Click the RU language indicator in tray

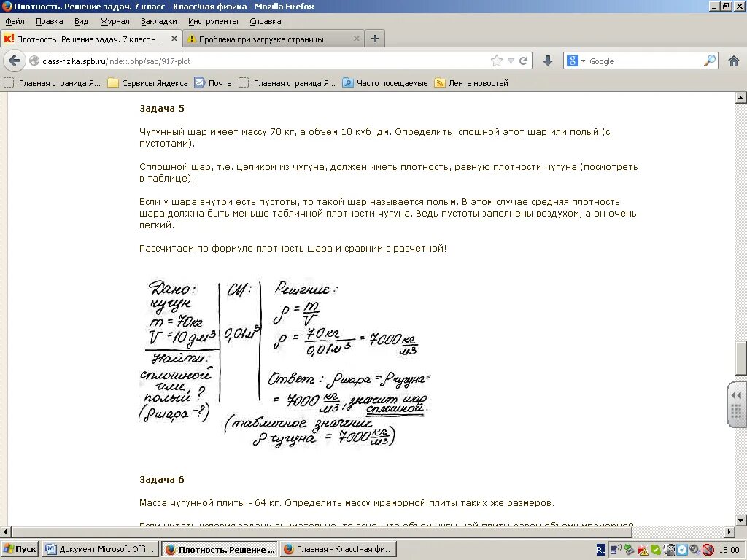(601, 550)
